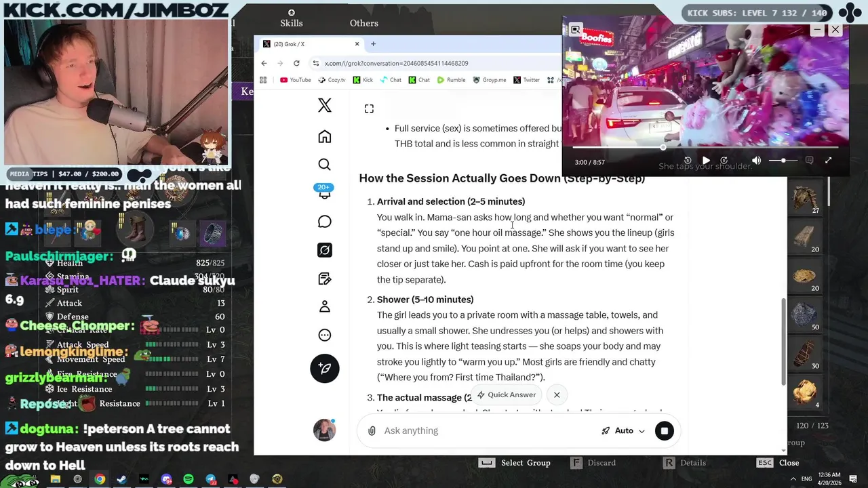Click Details in game bottom bar

tap(684, 463)
